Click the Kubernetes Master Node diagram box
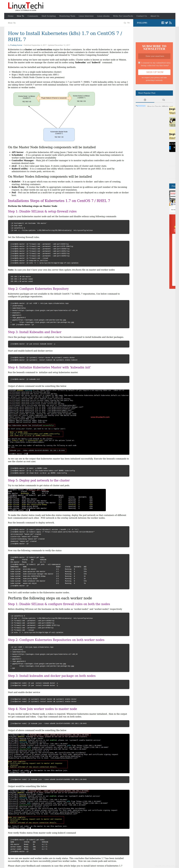This screenshot has width=179, height=868. 59,134
